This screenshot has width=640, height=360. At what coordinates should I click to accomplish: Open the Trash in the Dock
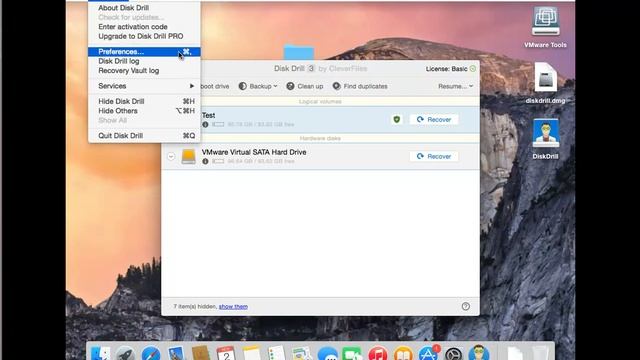pyautogui.click(x=540, y=353)
